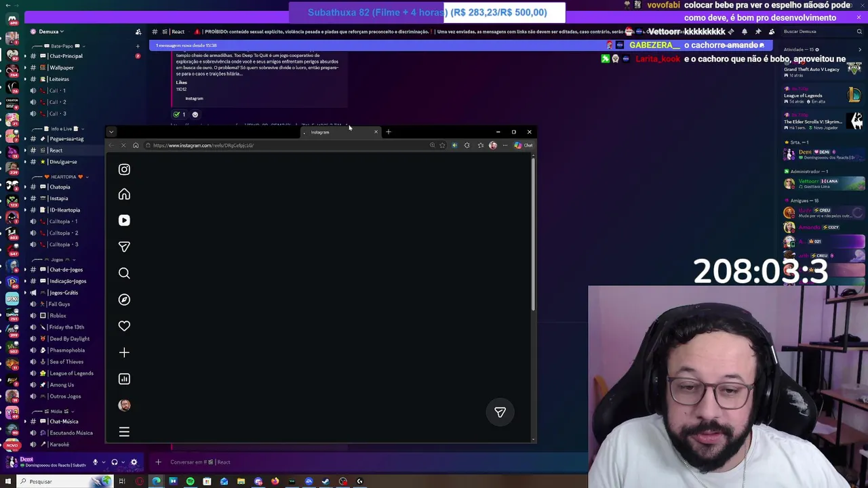Open the Windows Start menu
Image resolution: width=868 pixels, height=488 pixels.
[x=8, y=481]
